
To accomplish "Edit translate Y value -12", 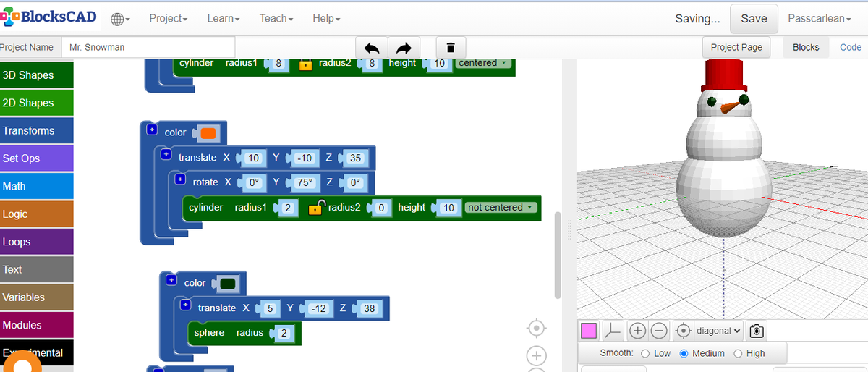I will pyautogui.click(x=319, y=309).
